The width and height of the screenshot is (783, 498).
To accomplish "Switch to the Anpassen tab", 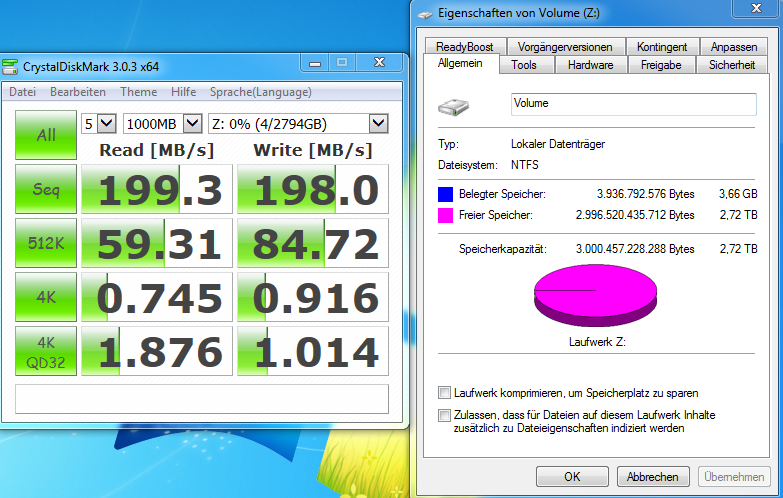I will point(734,46).
